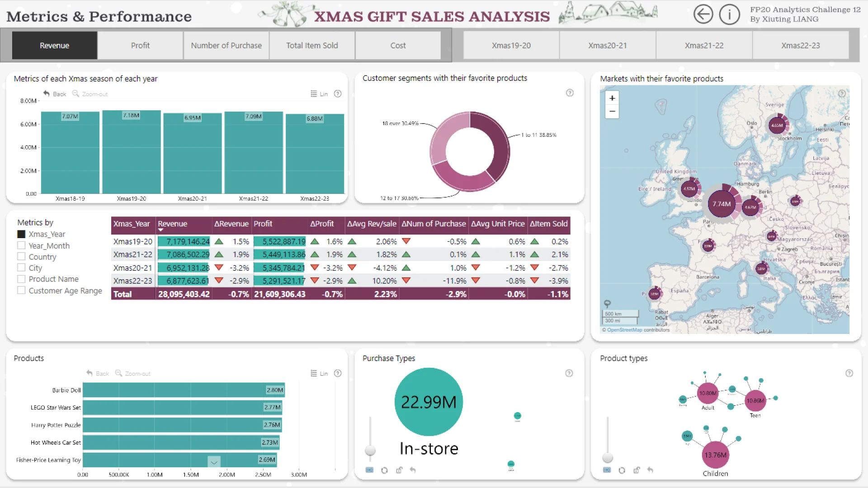Adjust the vertical slider in Product types
Screen dimensions: 868x488
click(608, 457)
